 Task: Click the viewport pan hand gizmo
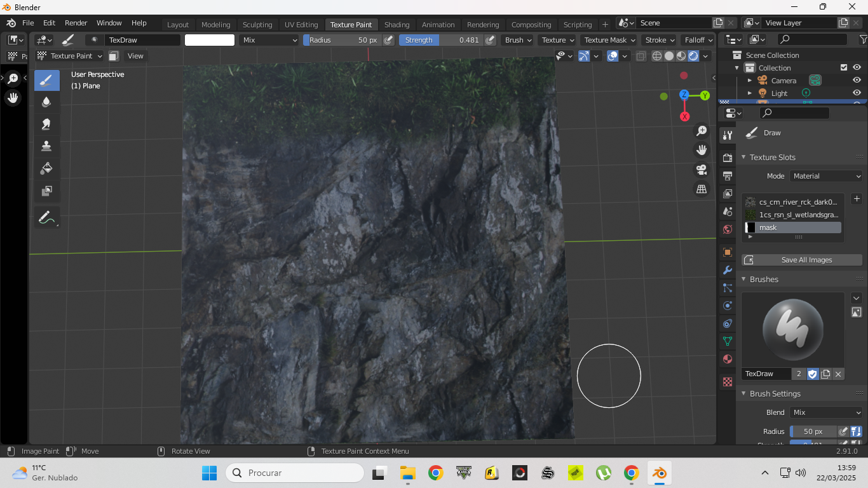click(x=702, y=150)
